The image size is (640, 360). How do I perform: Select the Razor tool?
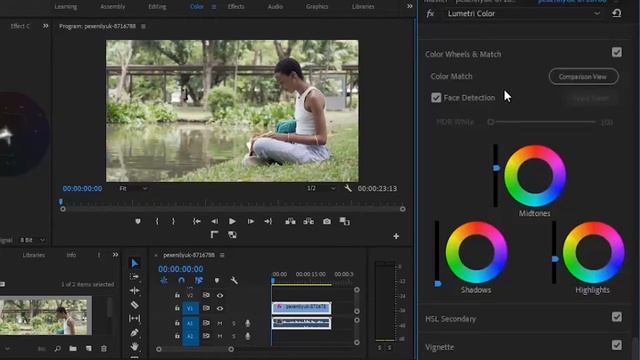134,304
